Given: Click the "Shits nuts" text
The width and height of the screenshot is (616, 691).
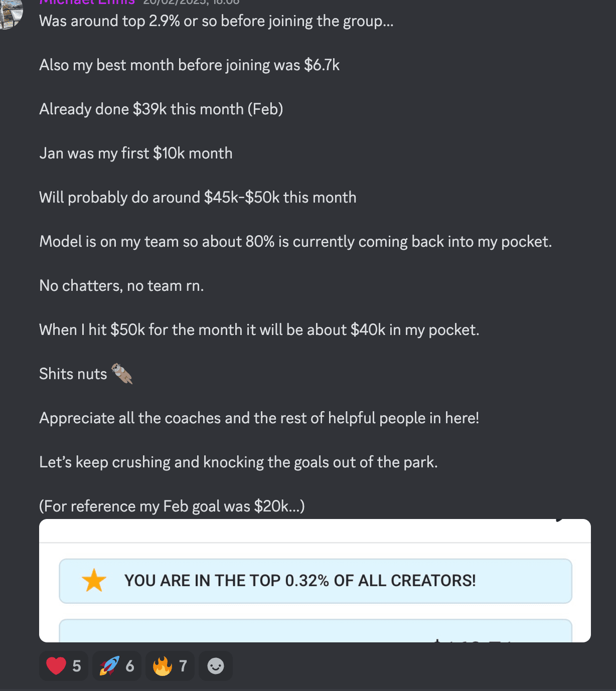Looking at the screenshot, I should tap(73, 374).
